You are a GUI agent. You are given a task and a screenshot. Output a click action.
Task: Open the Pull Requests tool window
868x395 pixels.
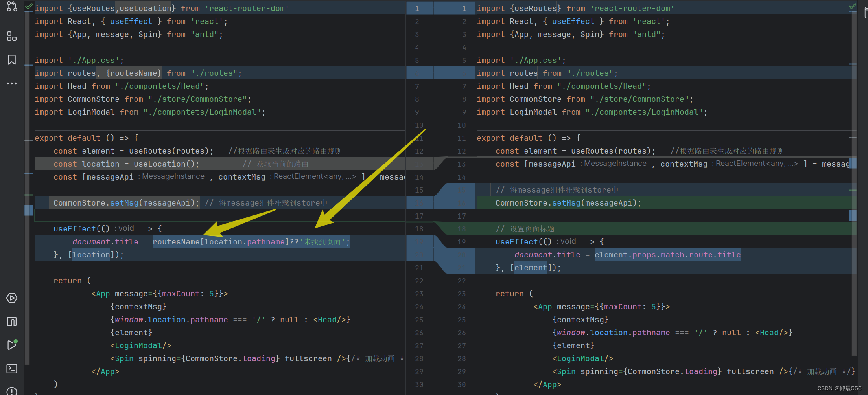12,6
